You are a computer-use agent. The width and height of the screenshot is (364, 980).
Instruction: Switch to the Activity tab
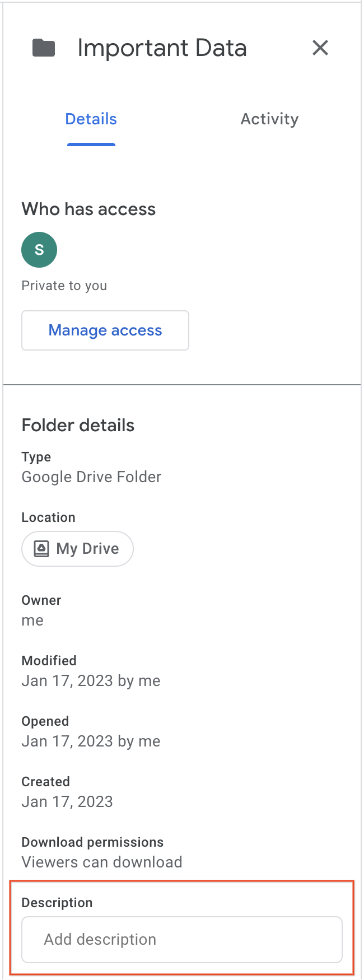[x=269, y=119]
